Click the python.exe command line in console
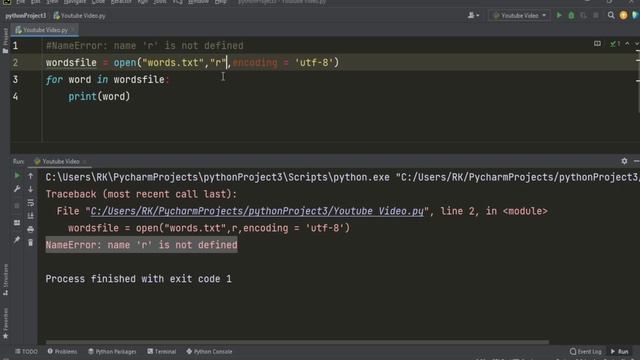640x360 pixels. pos(342,177)
